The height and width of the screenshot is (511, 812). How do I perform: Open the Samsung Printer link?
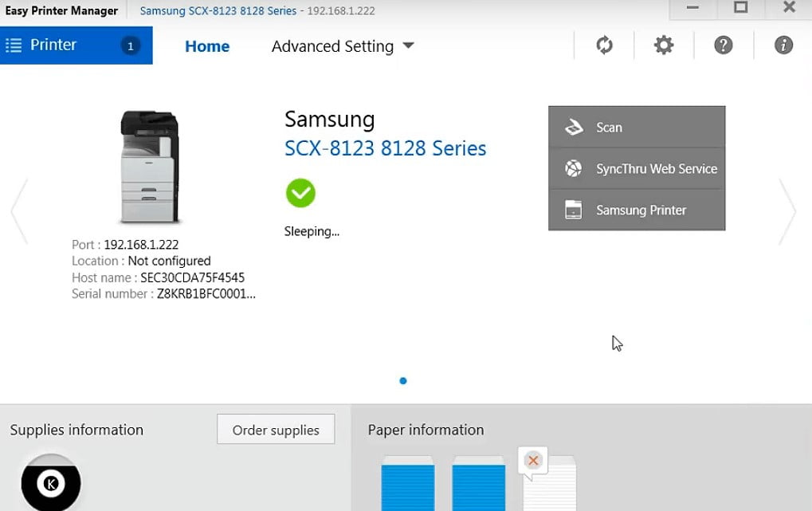[637, 210]
